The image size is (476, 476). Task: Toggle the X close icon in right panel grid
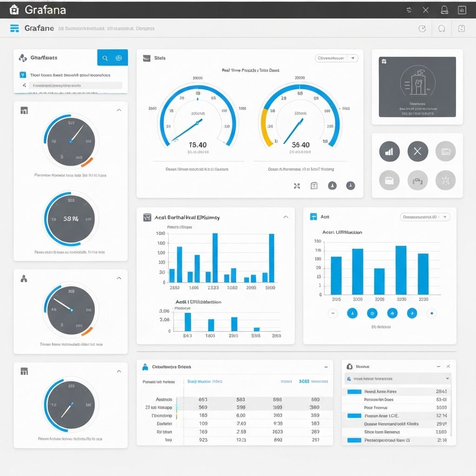tap(417, 151)
